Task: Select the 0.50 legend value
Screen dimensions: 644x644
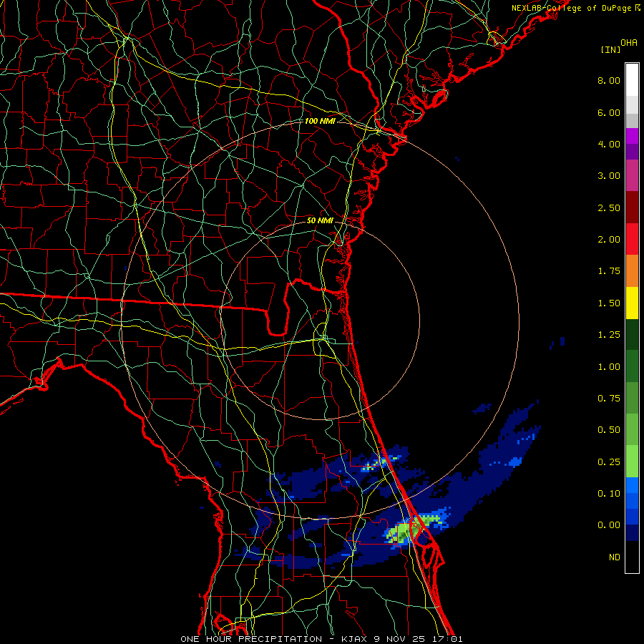Action: (609, 430)
